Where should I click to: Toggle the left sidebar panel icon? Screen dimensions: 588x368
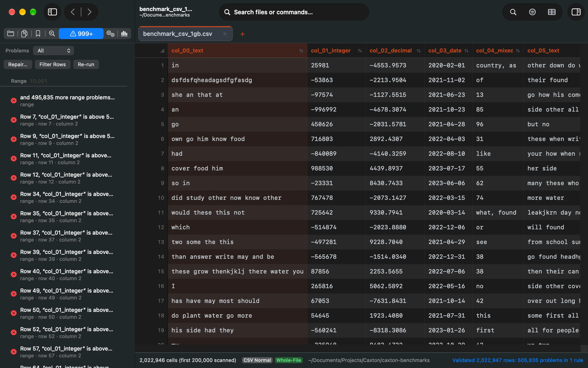(x=52, y=12)
